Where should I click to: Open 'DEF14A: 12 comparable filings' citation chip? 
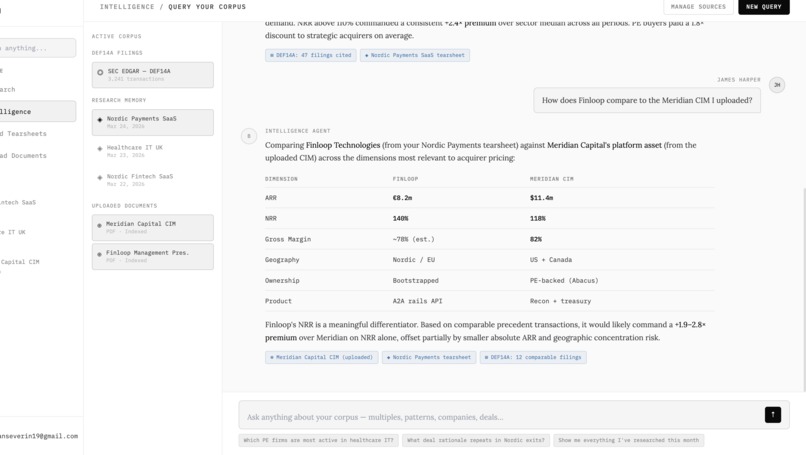[x=533, y=357]
